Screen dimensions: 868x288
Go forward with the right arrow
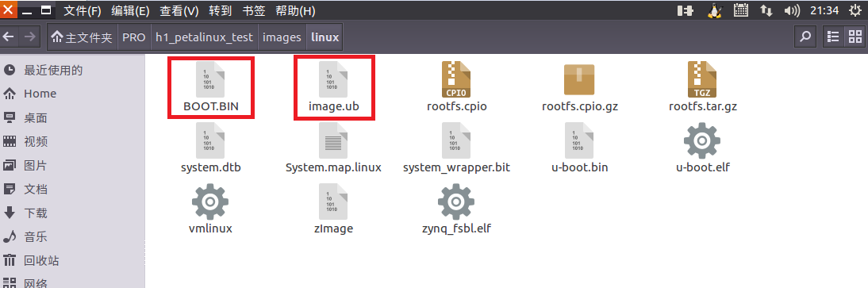[x=29, y=37]
